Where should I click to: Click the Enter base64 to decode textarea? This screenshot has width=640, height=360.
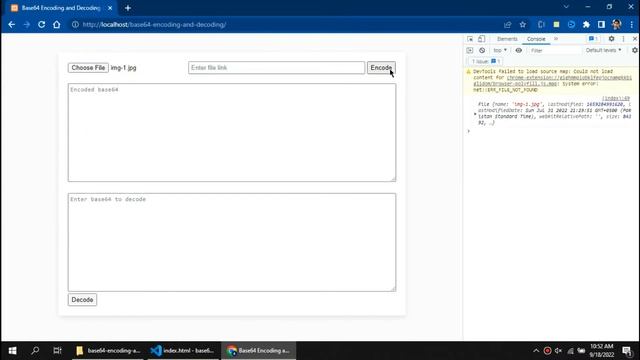point(232,242)
